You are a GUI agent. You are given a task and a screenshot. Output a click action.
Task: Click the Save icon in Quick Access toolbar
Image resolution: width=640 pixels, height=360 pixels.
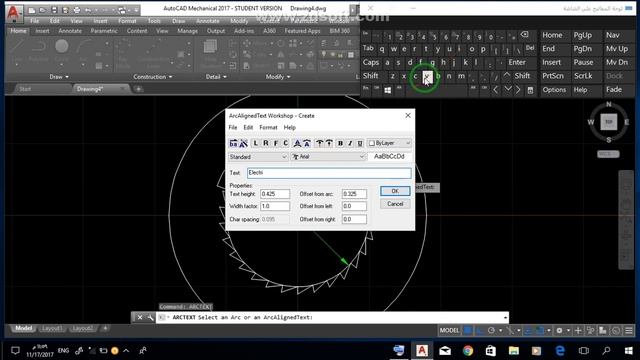coord(54,10)
